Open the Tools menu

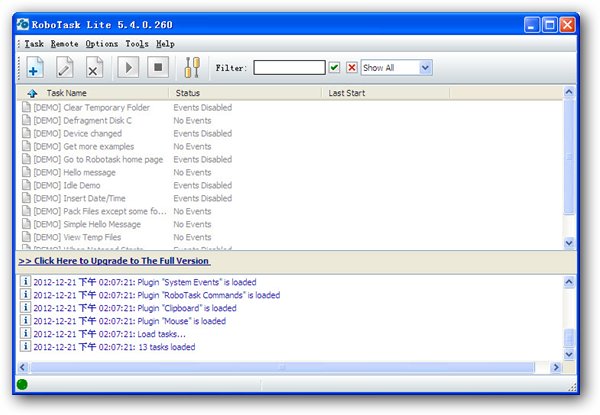pyautogui.click(x=137, y=44)
